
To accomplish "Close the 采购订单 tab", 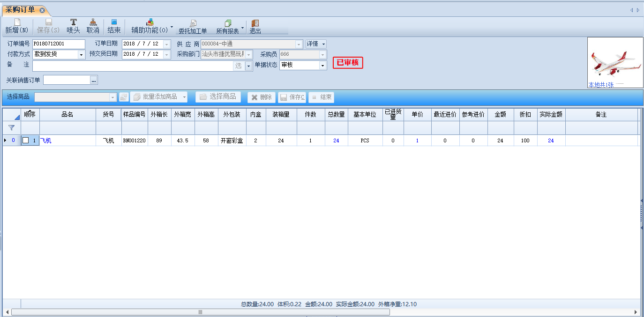I will pos(42,10).
